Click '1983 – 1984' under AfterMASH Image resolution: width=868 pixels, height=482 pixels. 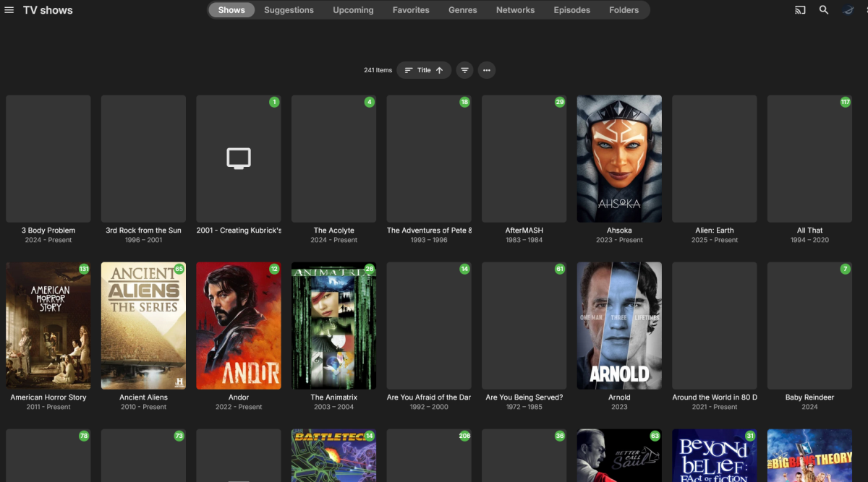tap(524, 240)
